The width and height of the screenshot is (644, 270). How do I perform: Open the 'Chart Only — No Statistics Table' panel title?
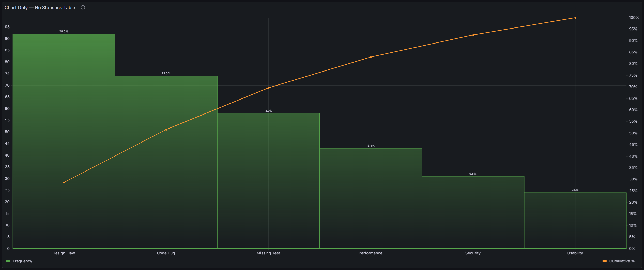(40, 8)
